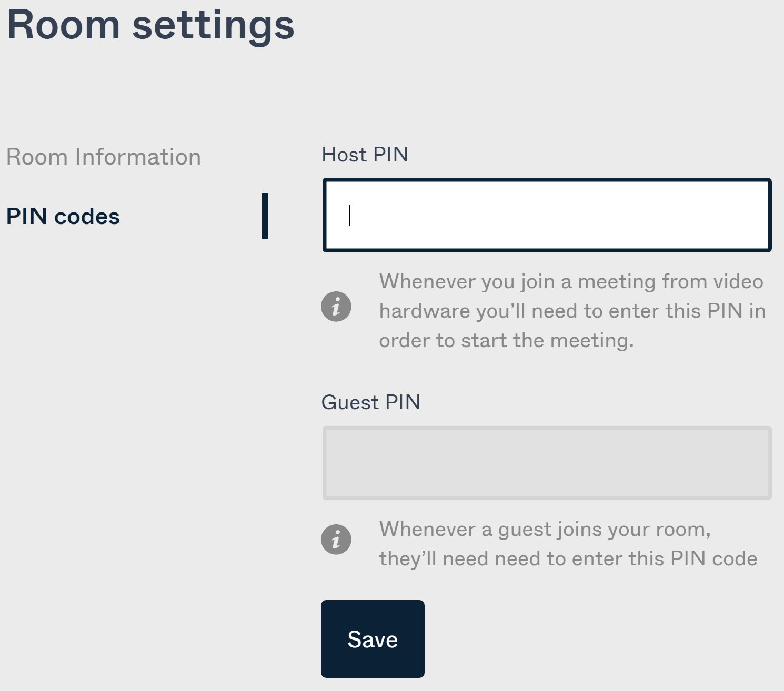Viewport: 784px width, 691px height.
Task: Click the text "order to start the meeting."
Action: [506, 341]
